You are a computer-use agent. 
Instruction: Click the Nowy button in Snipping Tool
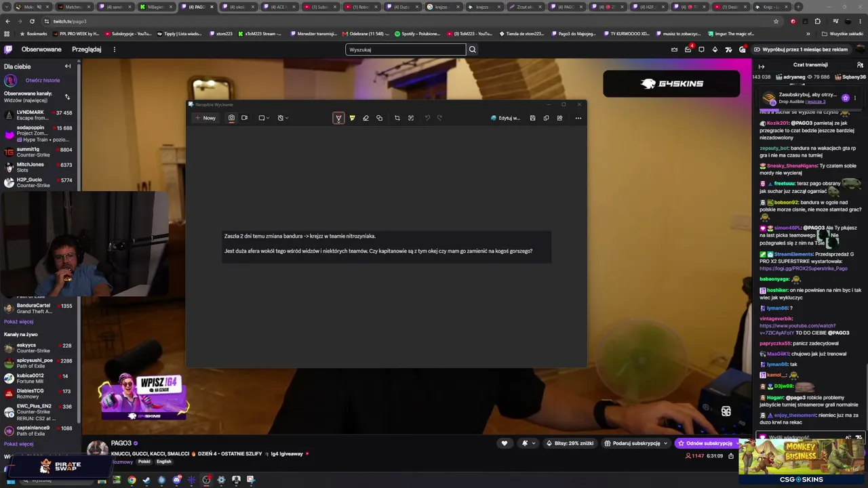click(205, 118)
